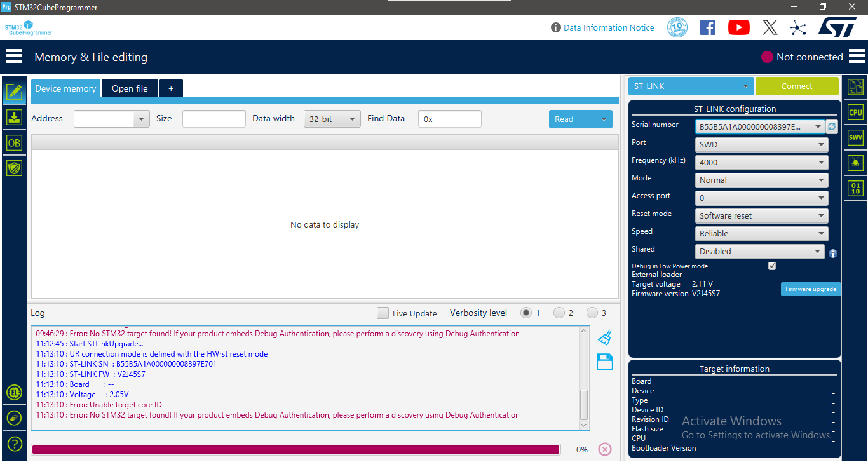This screenshot has height=462, width=868.
Task: Clear the log with the broom icon
Action: (x=604, y=337)
